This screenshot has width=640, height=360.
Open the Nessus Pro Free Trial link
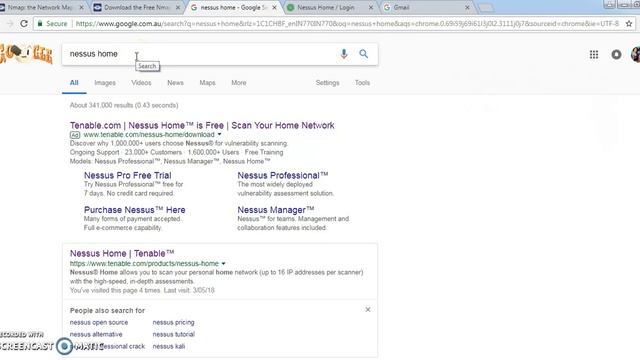click(x=128, y=176)
